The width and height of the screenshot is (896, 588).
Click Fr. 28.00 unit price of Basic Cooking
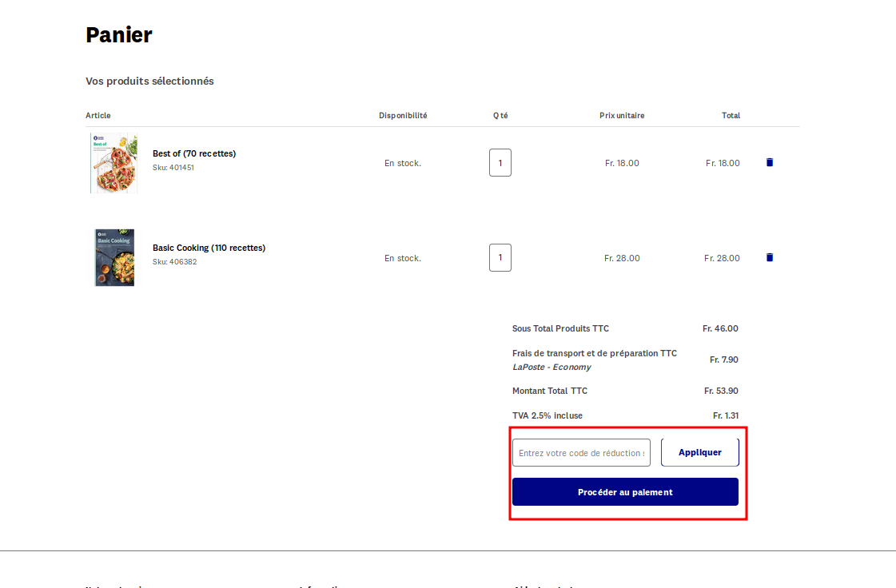point(622,258)
